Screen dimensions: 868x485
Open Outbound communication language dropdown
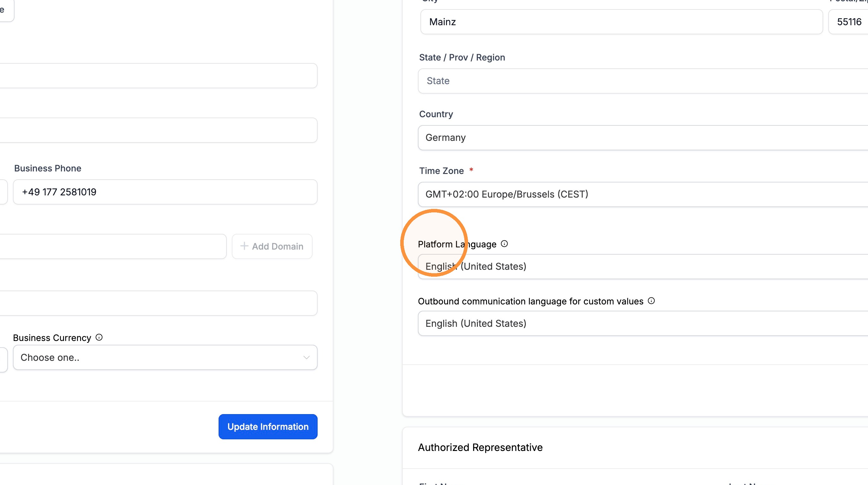[643, 323]
